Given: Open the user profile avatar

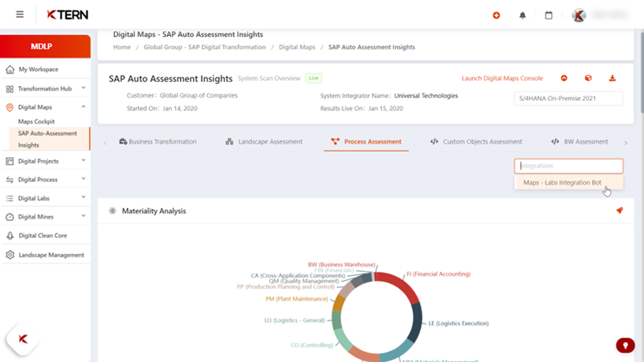Looking at the screenshot, I should 579,15.
